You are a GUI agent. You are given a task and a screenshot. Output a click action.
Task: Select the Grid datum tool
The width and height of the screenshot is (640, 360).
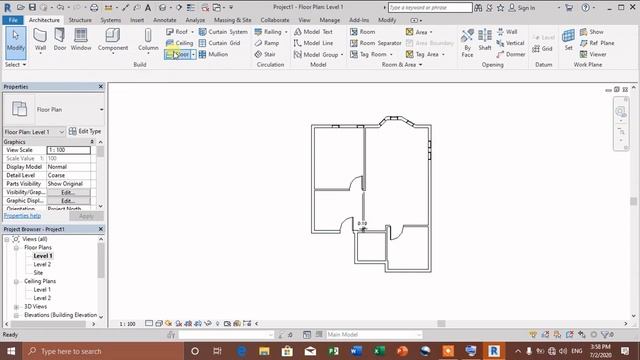[x=542, y=49]
